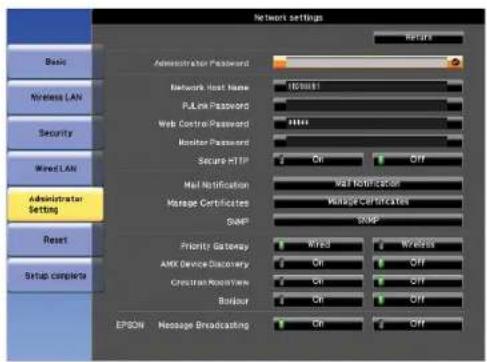Click the Secure HTTP label

[x=223, y=161]
